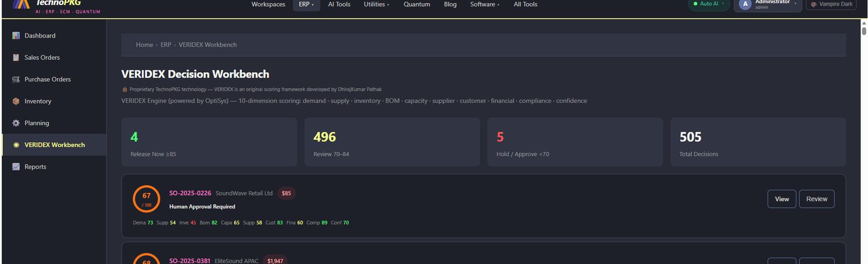Click the VERIDEX Decision Workbench heading
Viewport: 868px width, 264px height.
click(196, 74)
